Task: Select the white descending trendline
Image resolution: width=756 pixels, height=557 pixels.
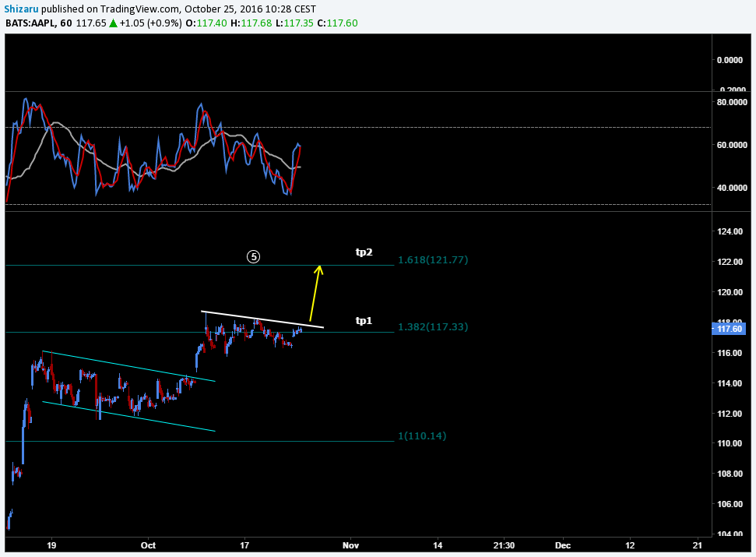Action: pos(262,319)
